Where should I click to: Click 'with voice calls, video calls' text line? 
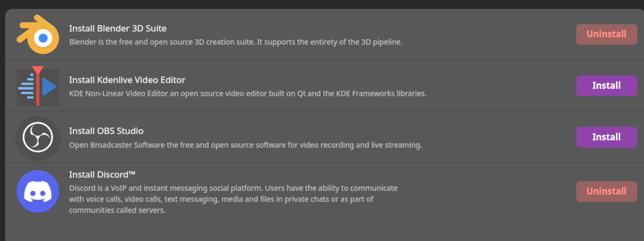coord(221,199)
